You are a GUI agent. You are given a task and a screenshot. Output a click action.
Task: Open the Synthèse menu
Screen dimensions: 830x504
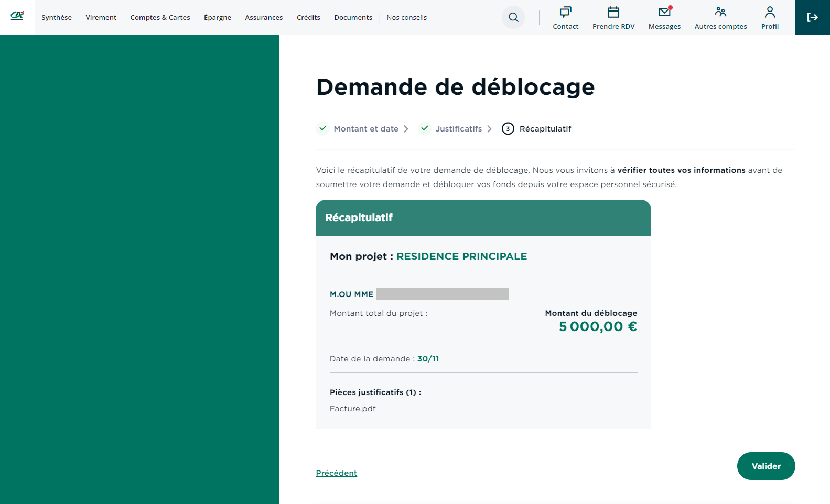[57, 18]
